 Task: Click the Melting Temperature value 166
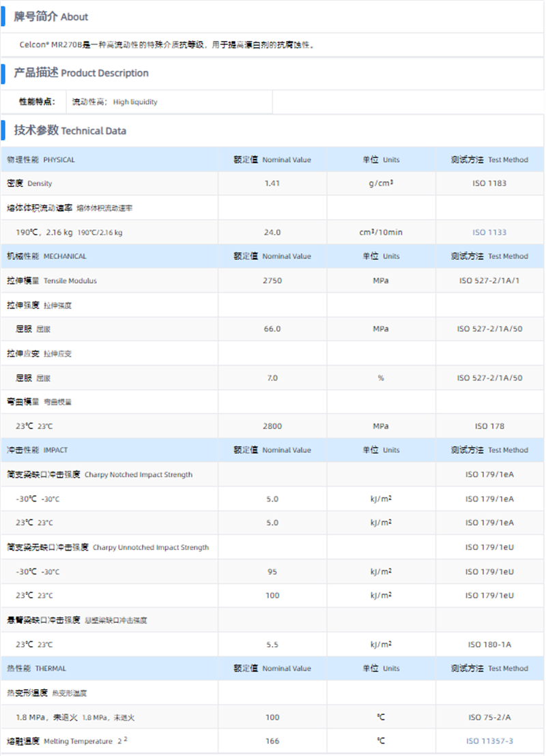[272, 741]
